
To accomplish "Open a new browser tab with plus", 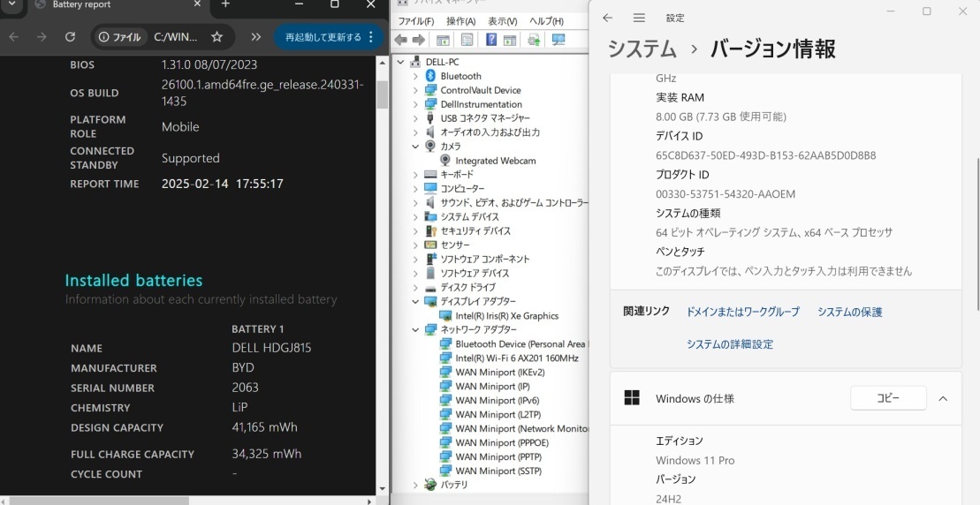I will 225,4.
